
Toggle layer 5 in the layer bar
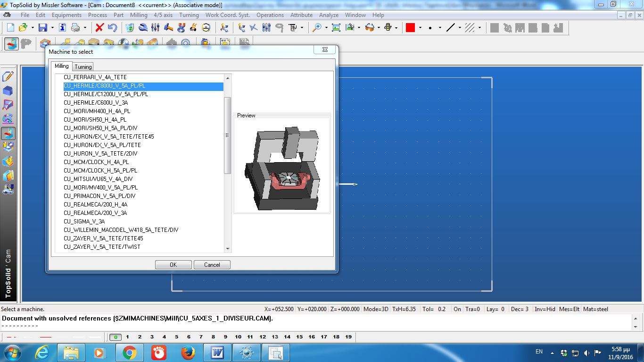176,337
